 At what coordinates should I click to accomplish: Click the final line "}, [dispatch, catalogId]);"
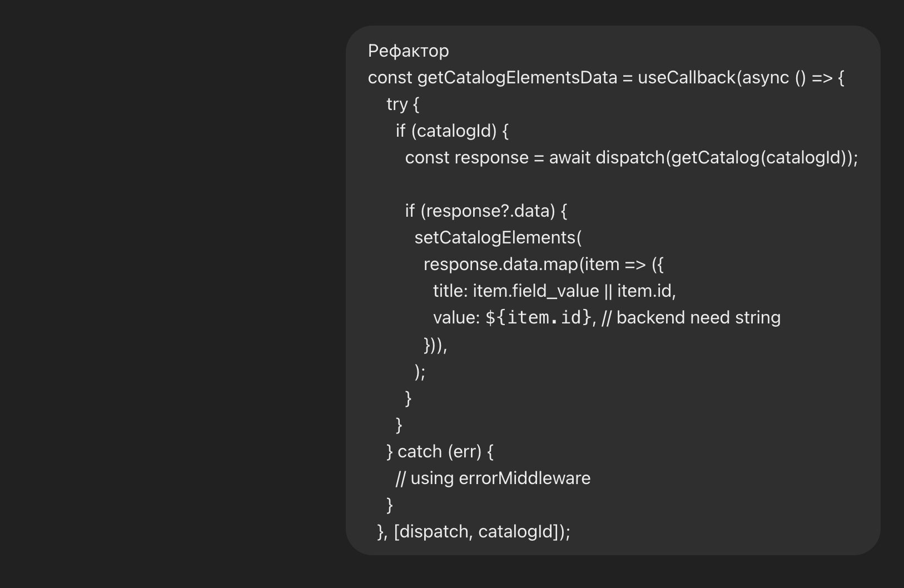tap(474, 532)
